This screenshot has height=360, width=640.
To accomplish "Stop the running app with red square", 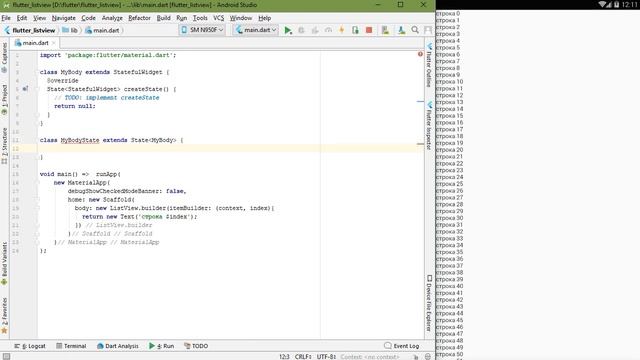I will [369, 30].
